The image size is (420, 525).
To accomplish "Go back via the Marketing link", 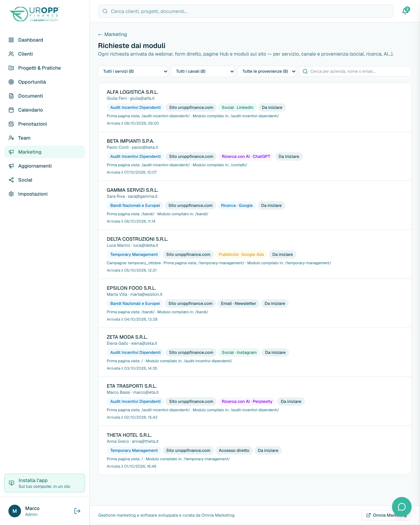I will click(x=113, y=34).
